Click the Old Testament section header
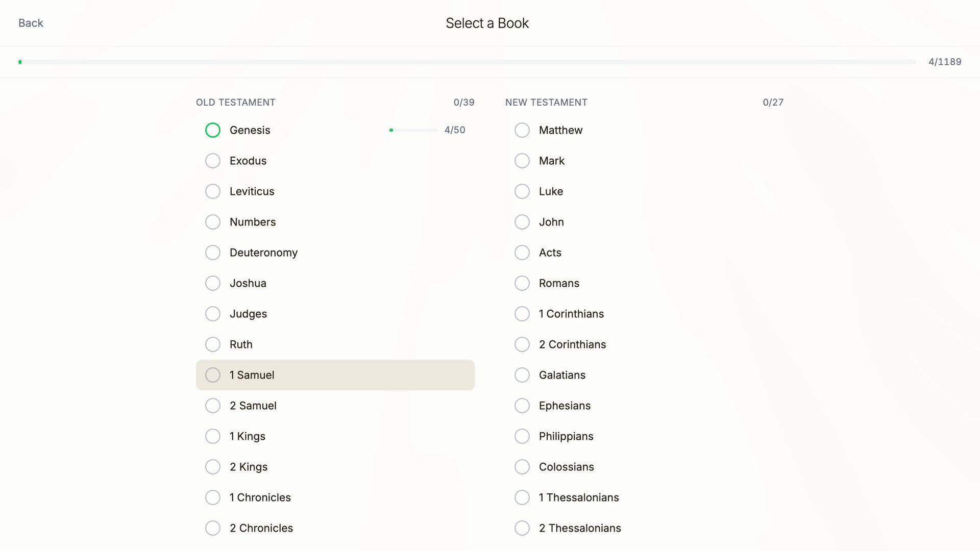 click(x=236, y=102)
